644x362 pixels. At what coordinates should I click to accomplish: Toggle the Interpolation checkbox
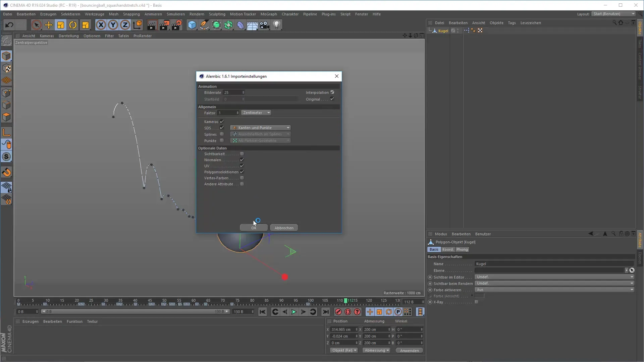click(x=332, y=92)
